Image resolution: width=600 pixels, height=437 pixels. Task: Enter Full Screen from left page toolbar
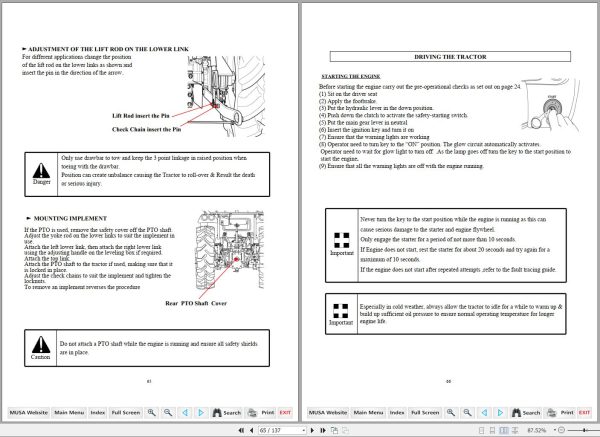[126, 413]
